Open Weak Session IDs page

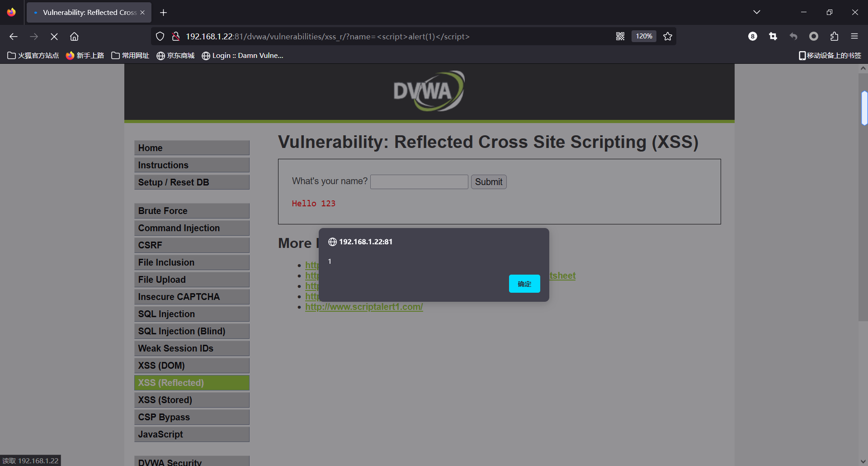point(192,348)
